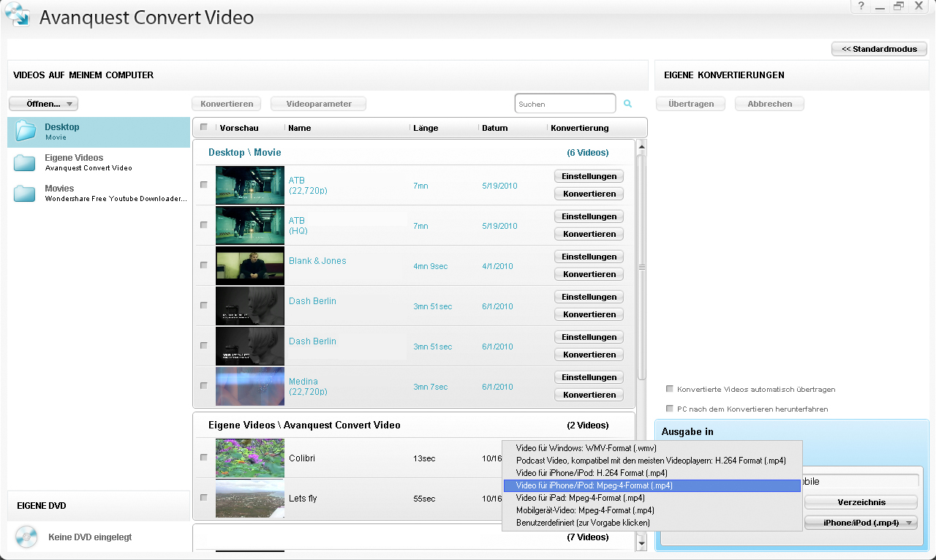
Task: Open the iPhone/iPod (.mp4) format dropdown
Action: (861, 523)
